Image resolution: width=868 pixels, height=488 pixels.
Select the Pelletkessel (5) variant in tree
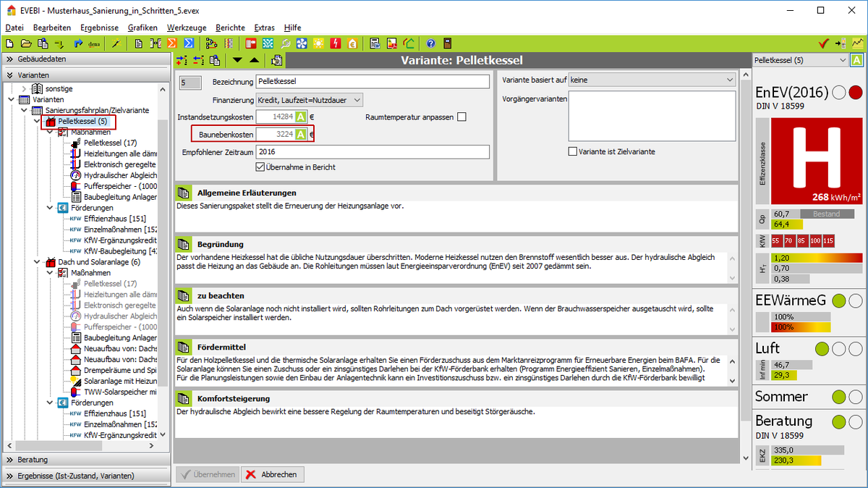pos(82,121)
